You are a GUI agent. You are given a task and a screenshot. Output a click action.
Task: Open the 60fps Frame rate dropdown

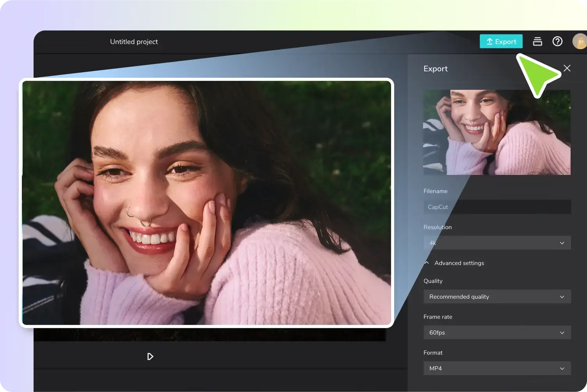click(497, 333)
